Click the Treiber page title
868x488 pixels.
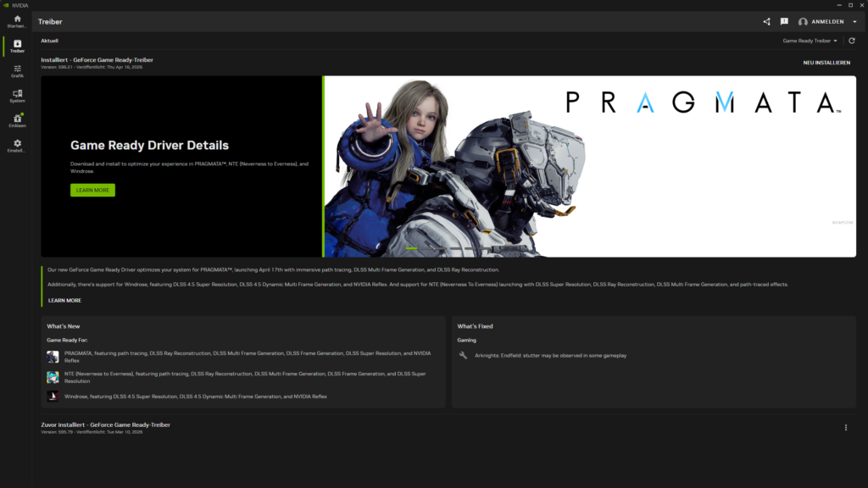click(50, 21)
